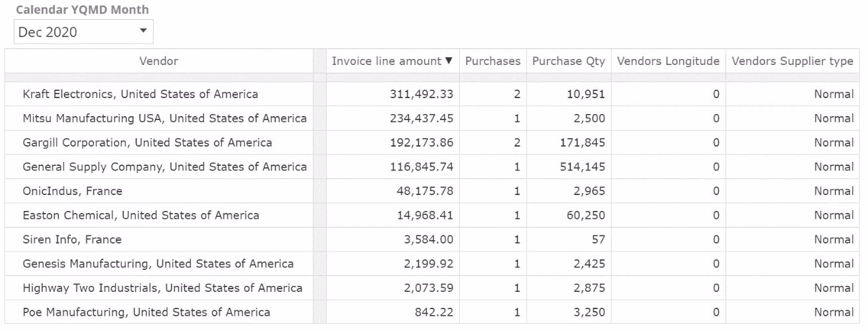The image size is (868, 331).
Task: Open the Calendar YQMD Month dropdown
Action: pos(83,32)
